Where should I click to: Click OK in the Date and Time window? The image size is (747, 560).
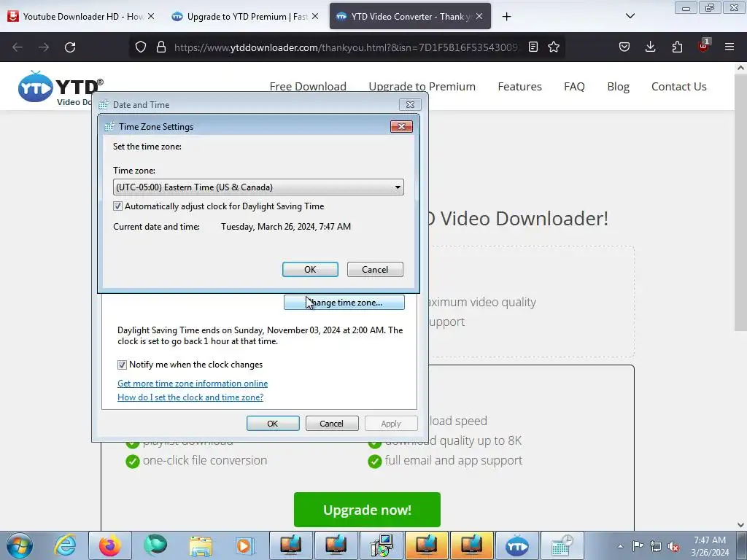[273, 424]
